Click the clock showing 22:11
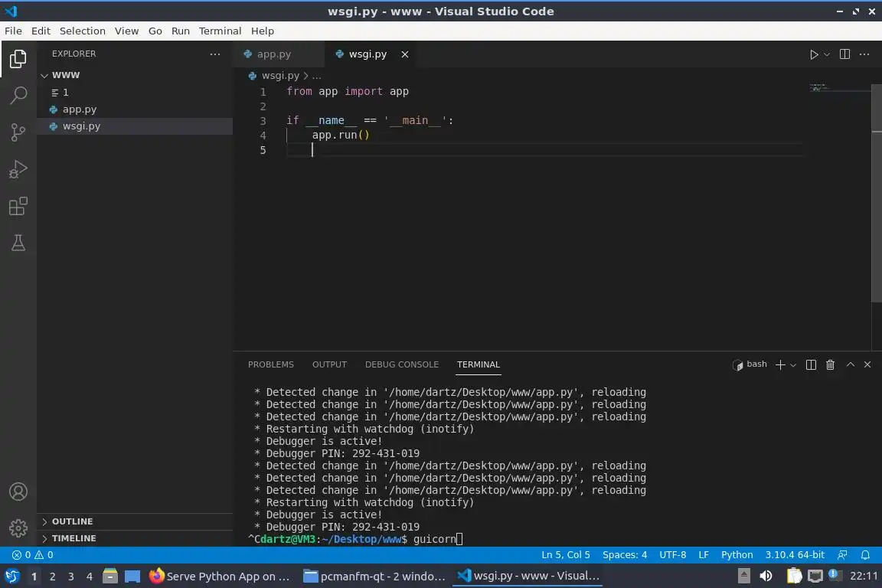 (864, 576)
